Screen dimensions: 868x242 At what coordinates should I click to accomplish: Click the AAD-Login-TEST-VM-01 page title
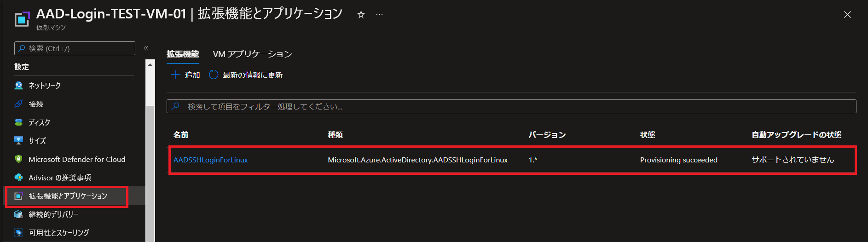(x=111, y=14)
